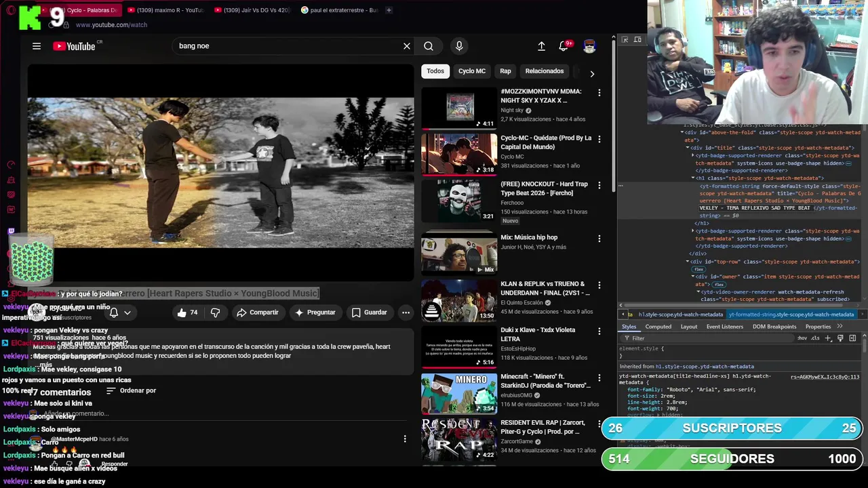Select the Todos filter chip

[x=435, y=71]
